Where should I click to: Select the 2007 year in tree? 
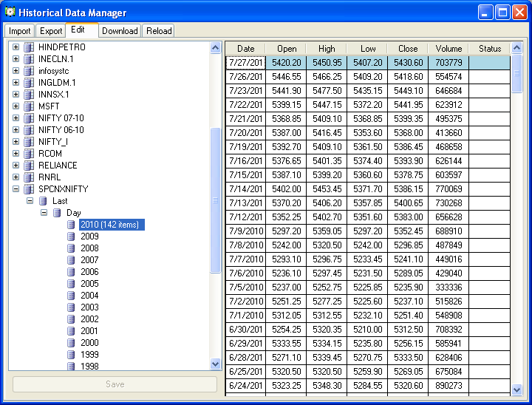[x=89, y=260]
